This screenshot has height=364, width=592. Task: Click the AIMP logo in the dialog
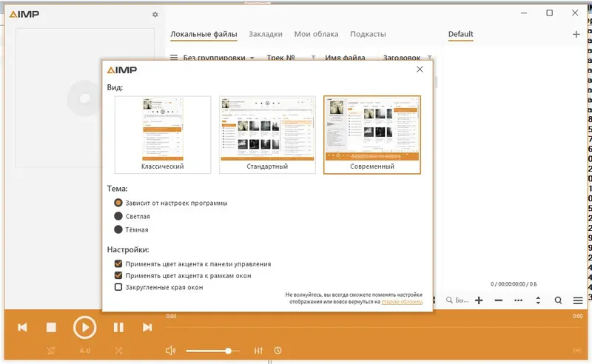click(122, 70)
